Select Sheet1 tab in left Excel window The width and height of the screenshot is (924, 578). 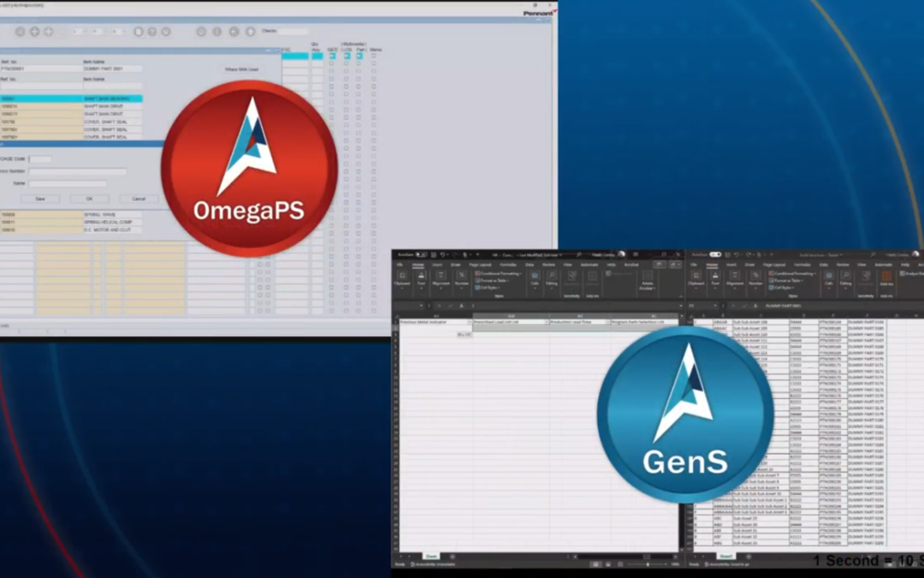coord(431,557)
